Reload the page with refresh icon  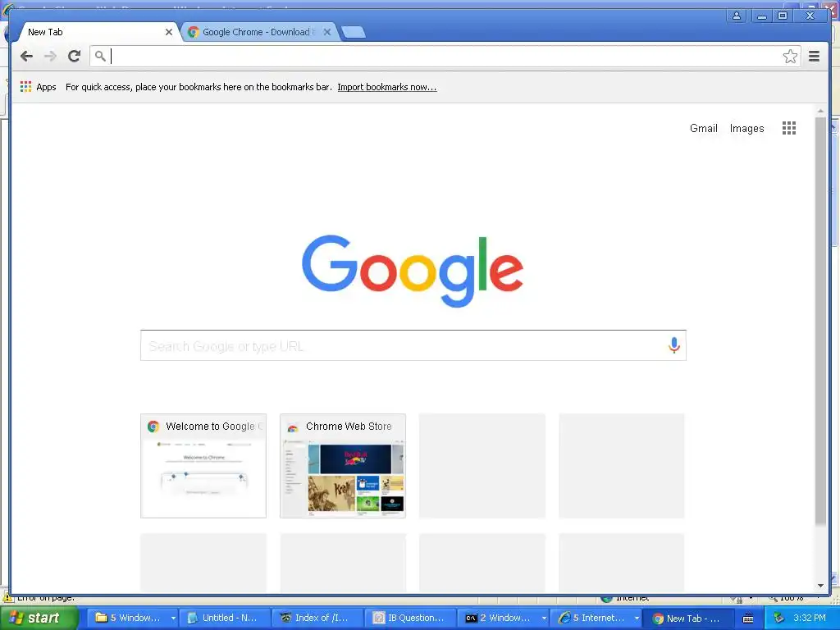click(74, 56)
